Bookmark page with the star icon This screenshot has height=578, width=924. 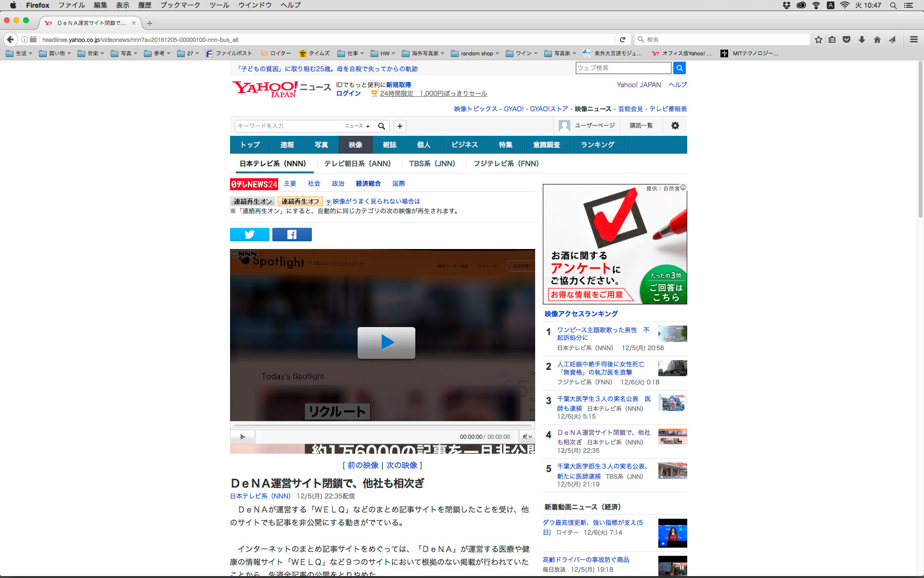[818, 39]
